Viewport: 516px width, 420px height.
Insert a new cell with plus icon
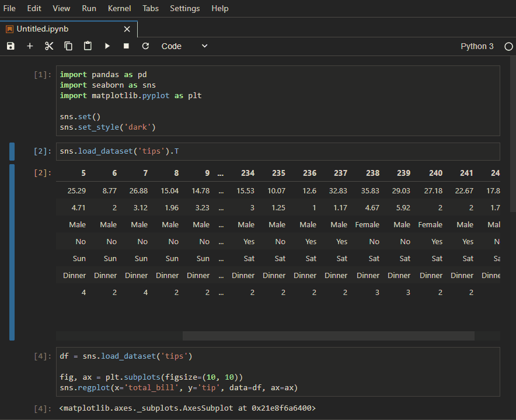30,46
